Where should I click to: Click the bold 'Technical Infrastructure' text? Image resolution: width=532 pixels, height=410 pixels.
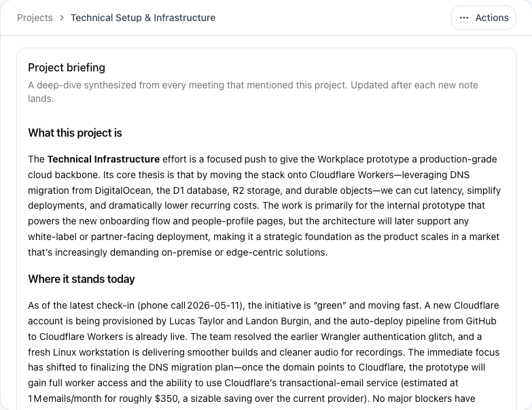coord(103,159)
